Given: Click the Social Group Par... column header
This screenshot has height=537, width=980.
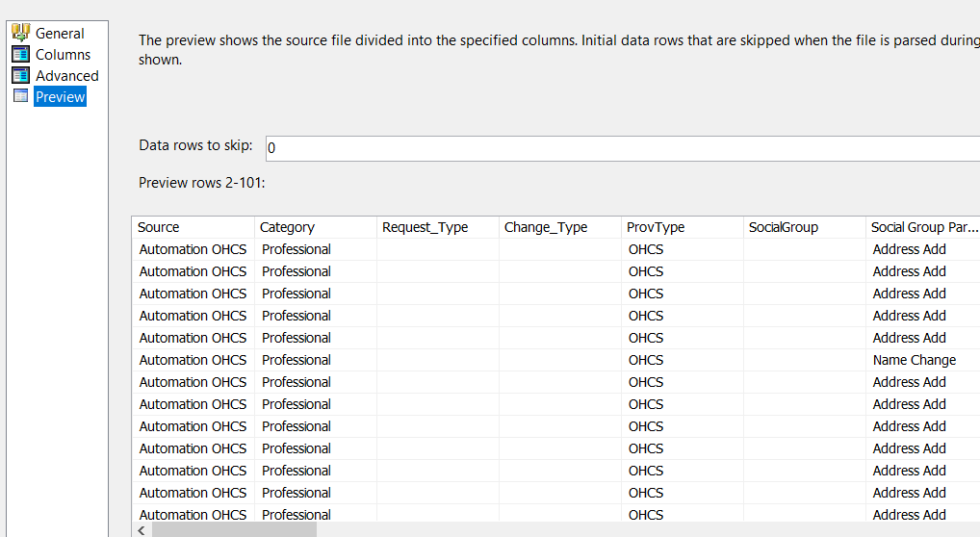Looking at the screenshot, I should (x=922, y=227).
